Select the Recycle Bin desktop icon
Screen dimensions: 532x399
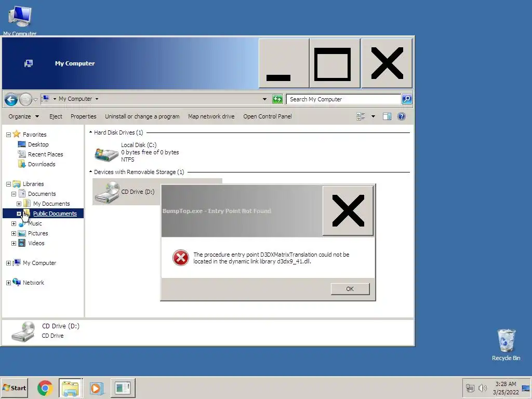tap(506, 345)
